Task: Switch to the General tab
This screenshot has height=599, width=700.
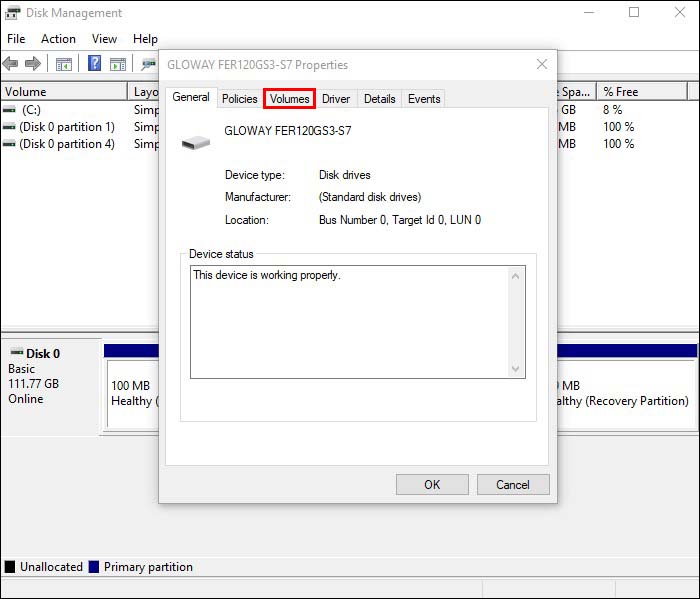Action: point(191,97)
